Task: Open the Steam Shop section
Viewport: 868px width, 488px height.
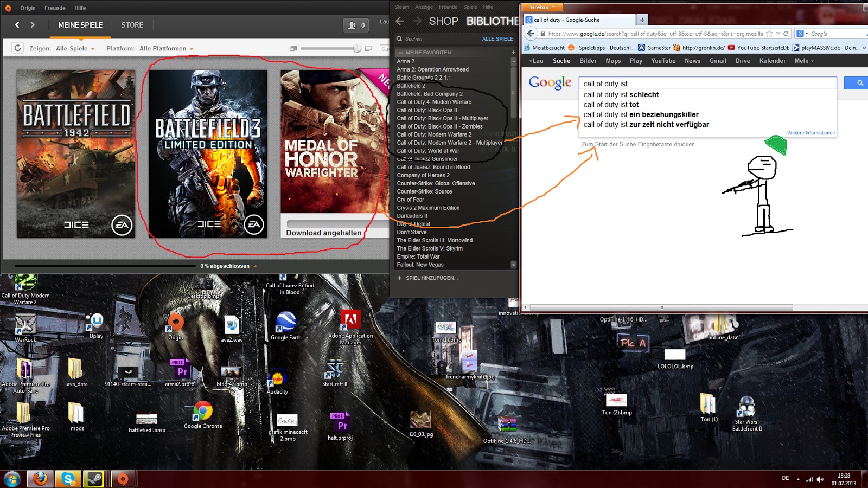Action: coord(443,21)
